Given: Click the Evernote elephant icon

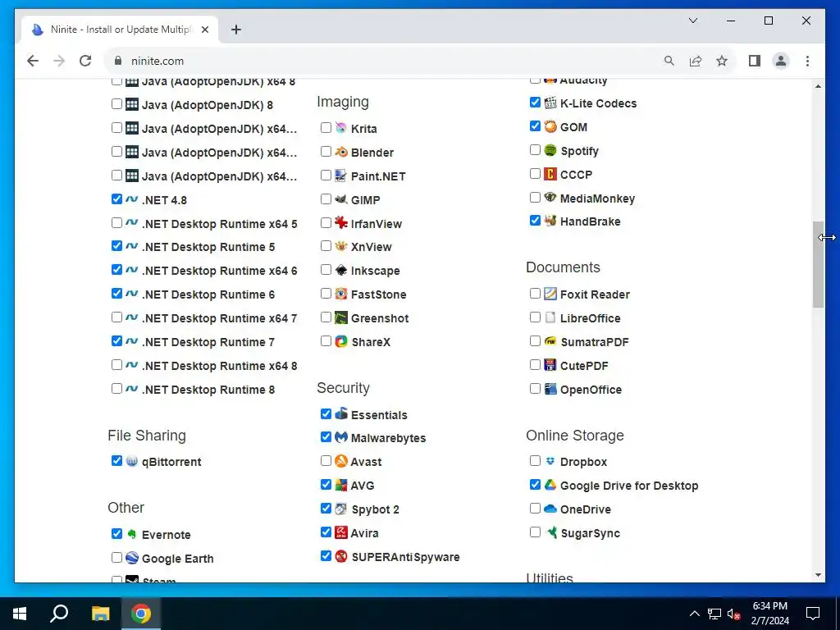Looking at the screenshot, I should [132, 534].
